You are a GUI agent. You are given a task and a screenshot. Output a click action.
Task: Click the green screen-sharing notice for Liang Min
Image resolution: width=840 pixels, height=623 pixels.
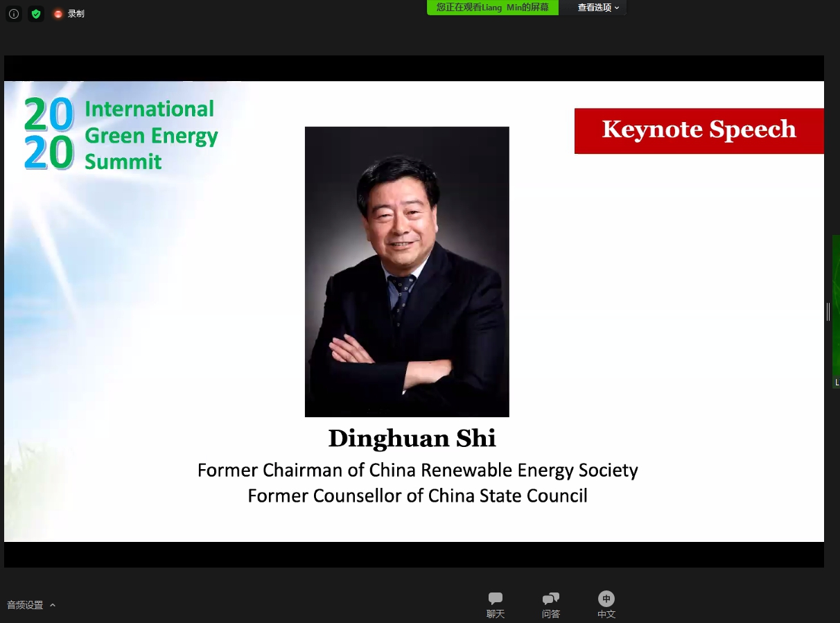tap(493, 8)
